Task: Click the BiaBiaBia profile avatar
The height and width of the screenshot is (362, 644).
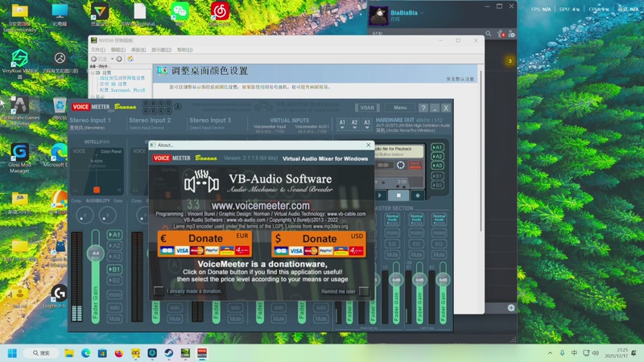Action: point(378,16)
